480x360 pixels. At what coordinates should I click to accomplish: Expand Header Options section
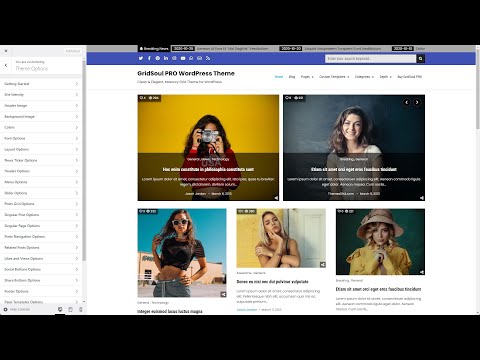tap(41, 171)
